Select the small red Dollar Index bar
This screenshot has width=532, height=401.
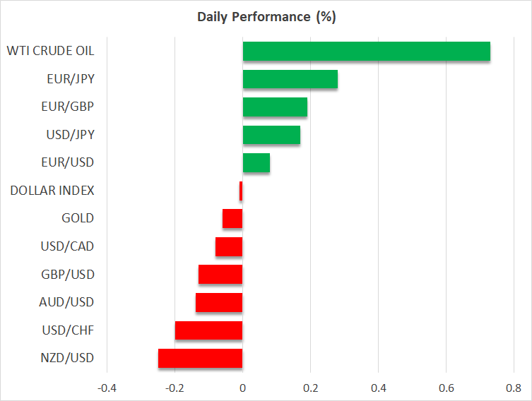[241, 191]
